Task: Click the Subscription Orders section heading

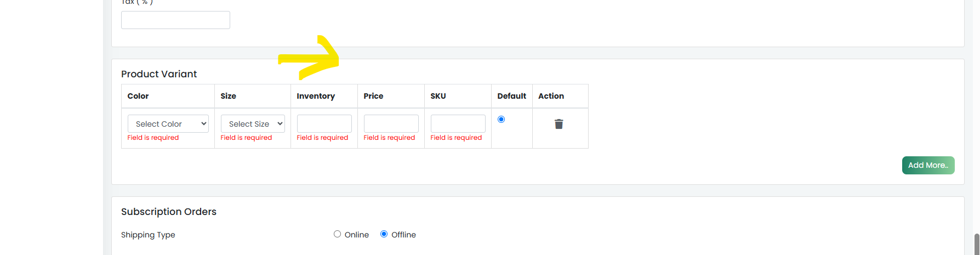Action: point(169,212)
